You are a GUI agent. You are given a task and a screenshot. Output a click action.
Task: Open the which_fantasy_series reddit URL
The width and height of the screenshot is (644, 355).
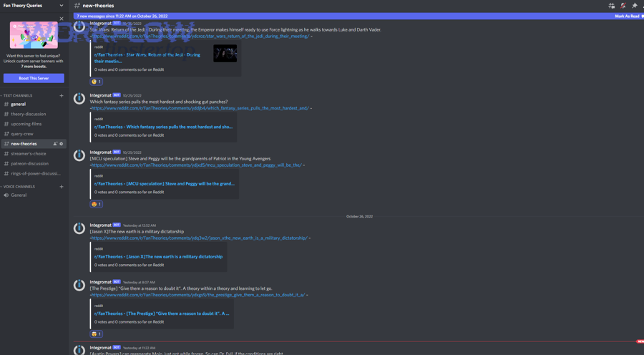200,109
